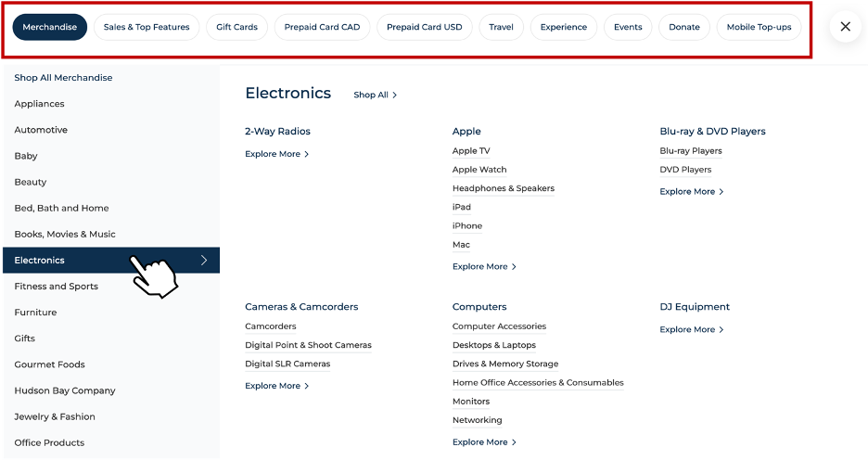This screenshot has height=460, width=868.
Task: Open Books, Movies & Music category
Action: click(65, 234)
